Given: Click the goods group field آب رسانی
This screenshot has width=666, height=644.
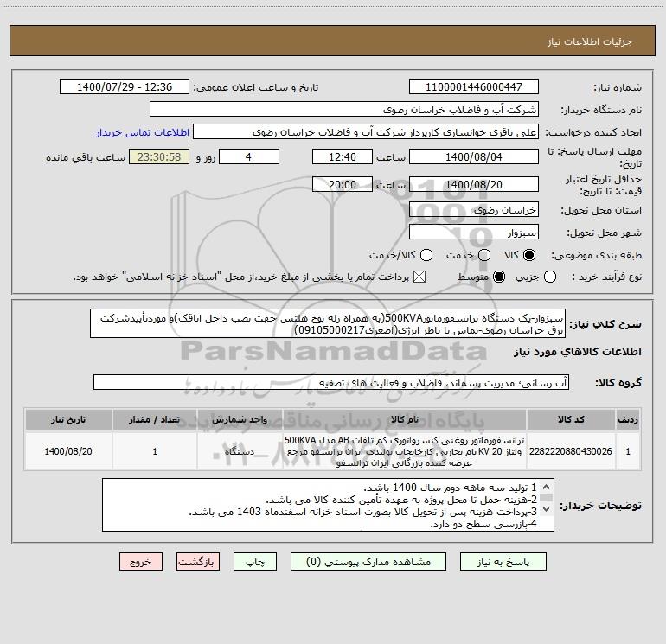Looking at the screenshot, I should 331,382.
